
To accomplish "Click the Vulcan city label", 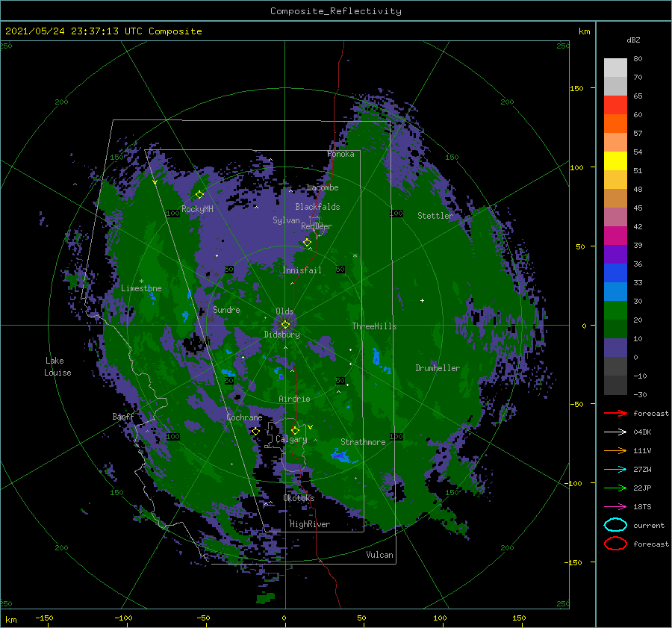I will (379, 555).
